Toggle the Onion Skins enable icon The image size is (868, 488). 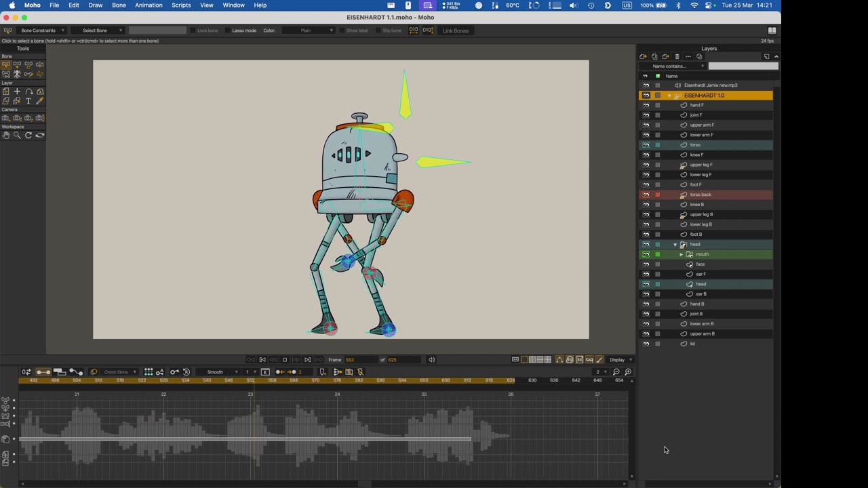pos(94,372)
